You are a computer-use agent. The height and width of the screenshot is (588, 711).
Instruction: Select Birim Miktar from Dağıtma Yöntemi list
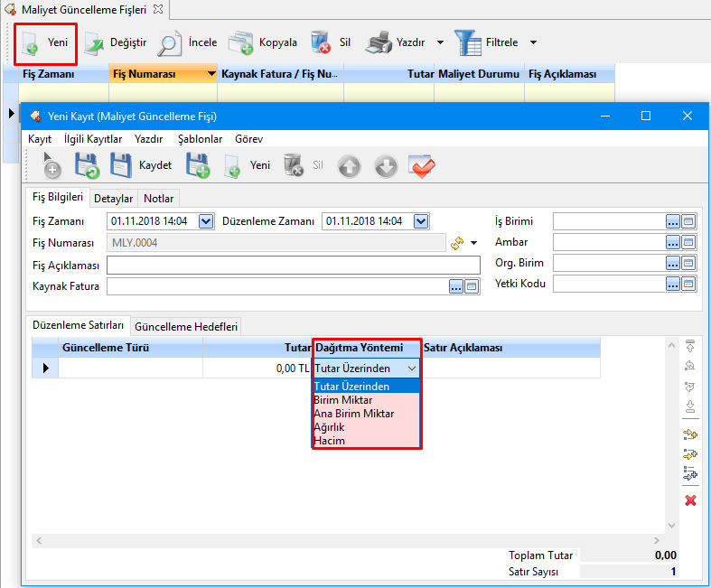(x=342, y=400)
